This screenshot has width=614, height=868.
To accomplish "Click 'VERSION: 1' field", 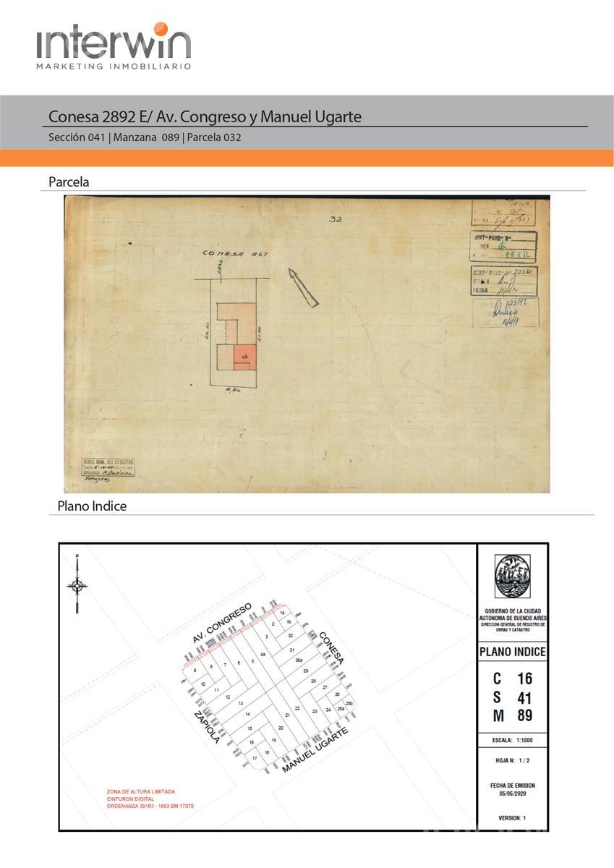I will 513,818.
